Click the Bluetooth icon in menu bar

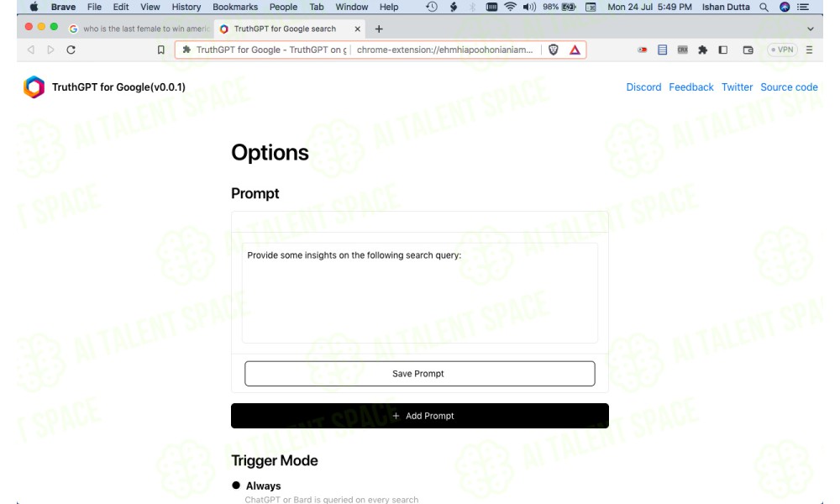(472, 7)
